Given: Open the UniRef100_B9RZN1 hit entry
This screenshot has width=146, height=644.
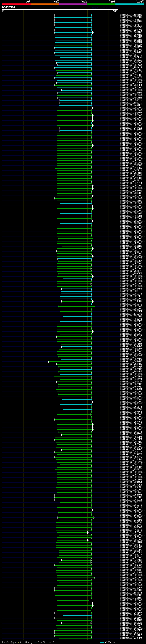Looking at the screenshot, I should point(131,15).
